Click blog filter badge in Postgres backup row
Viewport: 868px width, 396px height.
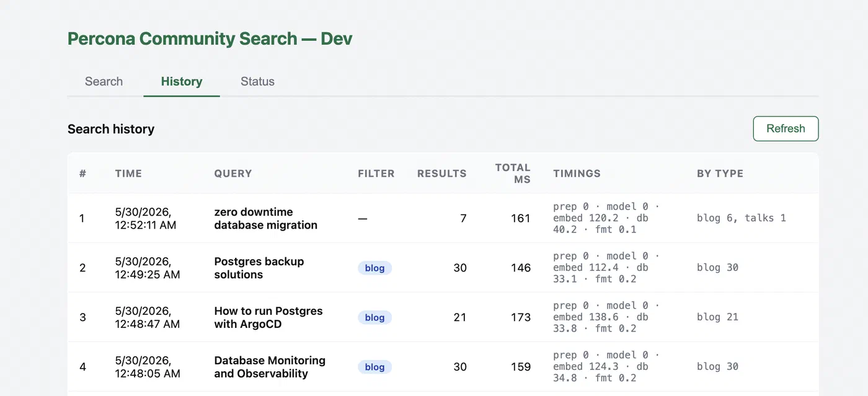[374, 268]
